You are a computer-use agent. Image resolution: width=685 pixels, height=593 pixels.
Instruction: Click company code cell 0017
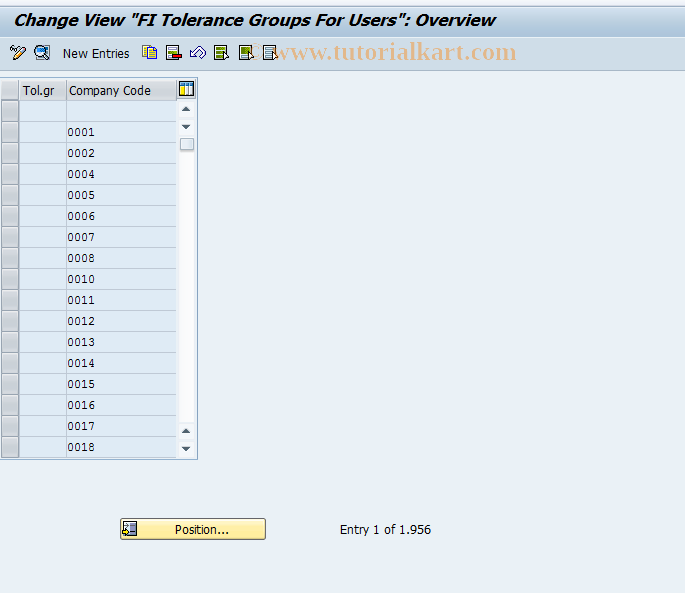(121, 426)
